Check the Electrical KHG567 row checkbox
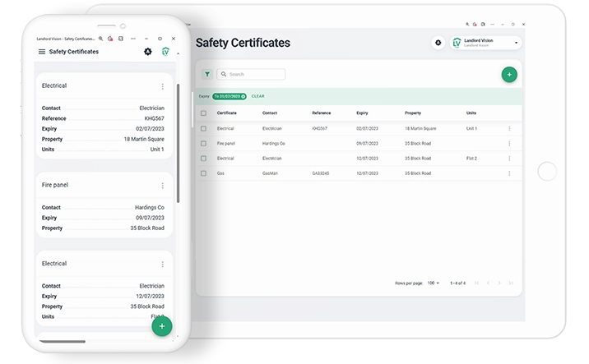Image resolution: width=589 pixels, height=364 pixels. 203,128
